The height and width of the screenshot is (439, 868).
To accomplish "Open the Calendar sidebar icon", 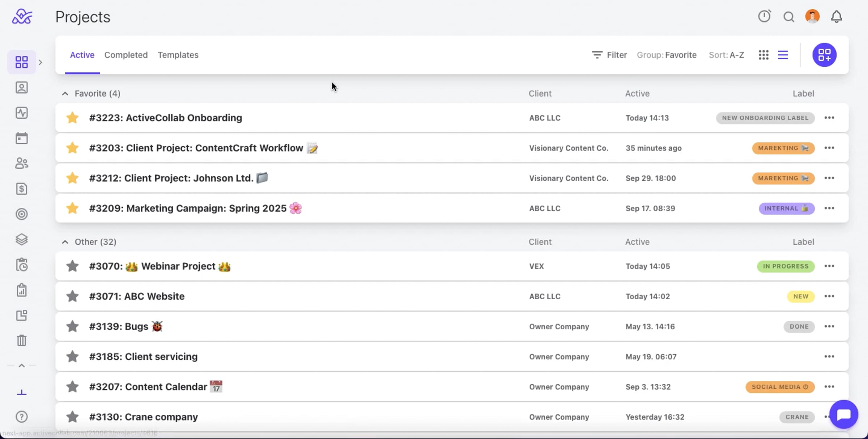I will click(x=22, y=138).
